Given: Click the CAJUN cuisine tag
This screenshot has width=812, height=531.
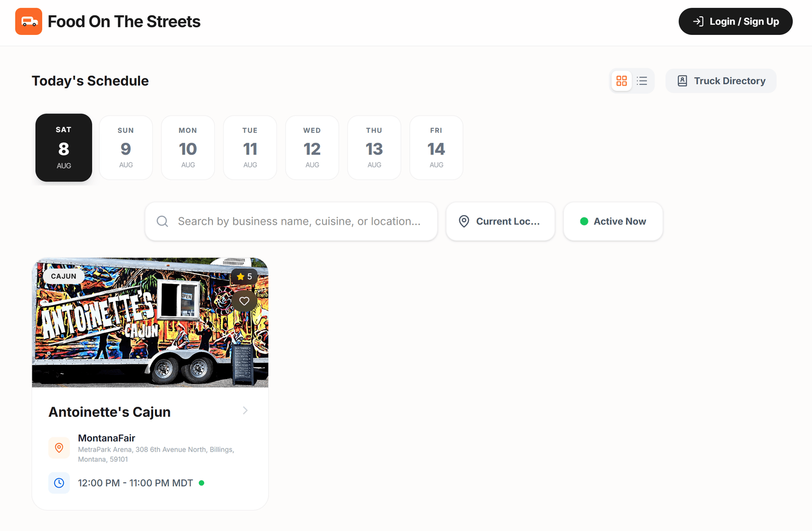Looking at the screenshot, I should pyautogui.click(x=64, y=277).
